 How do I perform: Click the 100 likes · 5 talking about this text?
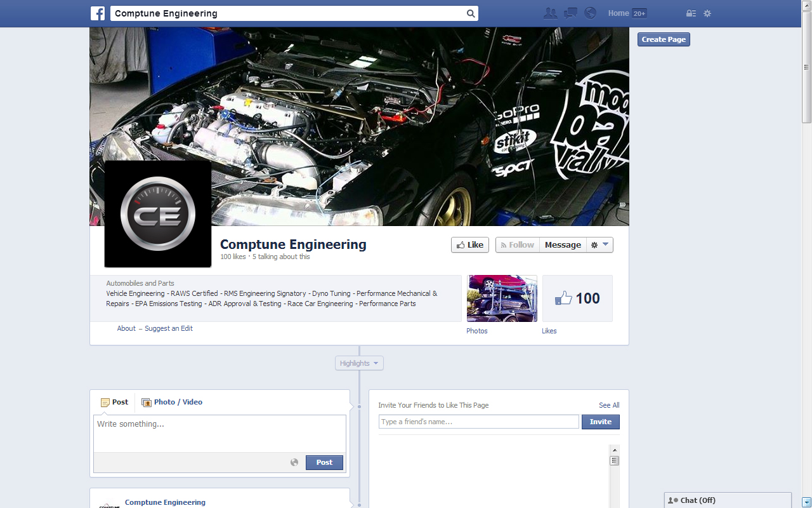click(x=265, y=257)
